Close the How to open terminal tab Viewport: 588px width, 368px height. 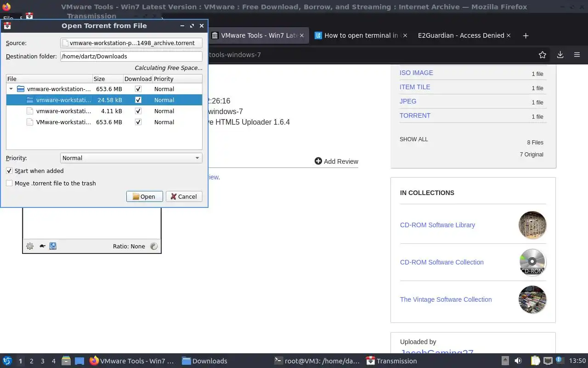coord(405,35)
